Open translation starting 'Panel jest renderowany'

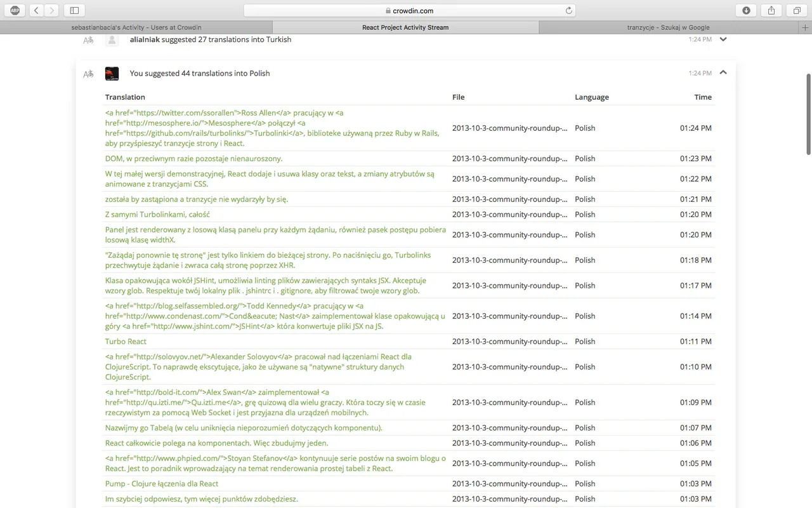[x=275, y=235]
